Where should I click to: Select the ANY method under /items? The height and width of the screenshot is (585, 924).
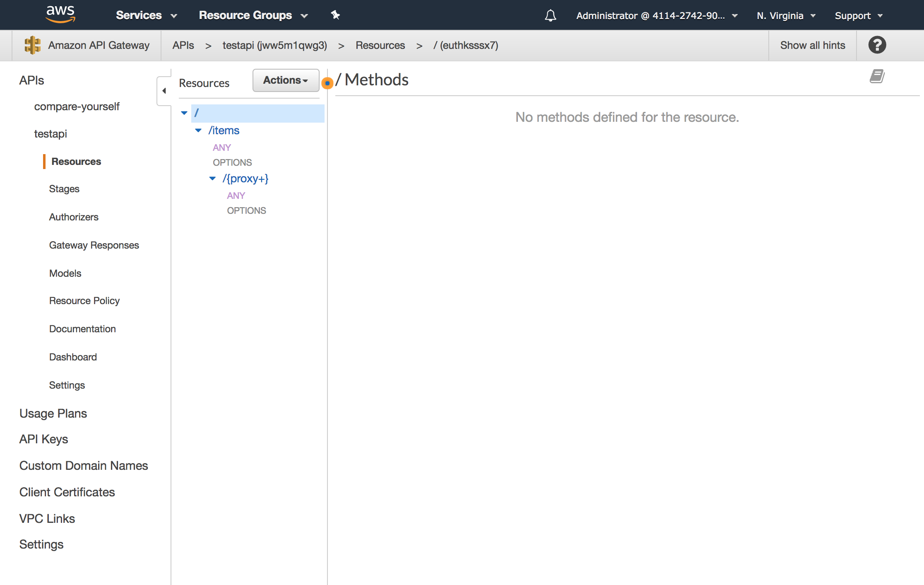pyautogui.click(x=222, y=147)
